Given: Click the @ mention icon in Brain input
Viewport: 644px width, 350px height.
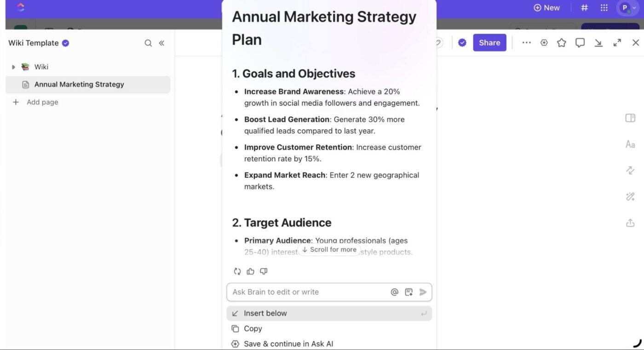Looking at the screenshot, I should pyautogui.click(x=394, y=292).
